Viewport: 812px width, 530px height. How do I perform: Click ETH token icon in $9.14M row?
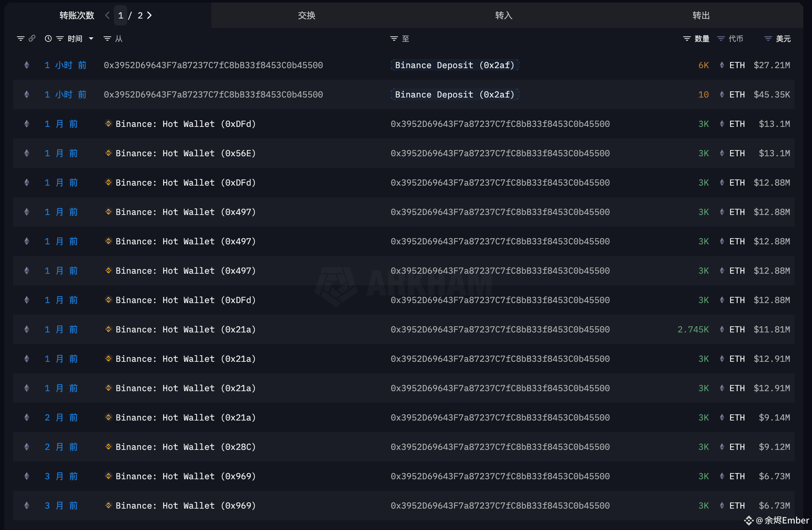coord(722,417)
